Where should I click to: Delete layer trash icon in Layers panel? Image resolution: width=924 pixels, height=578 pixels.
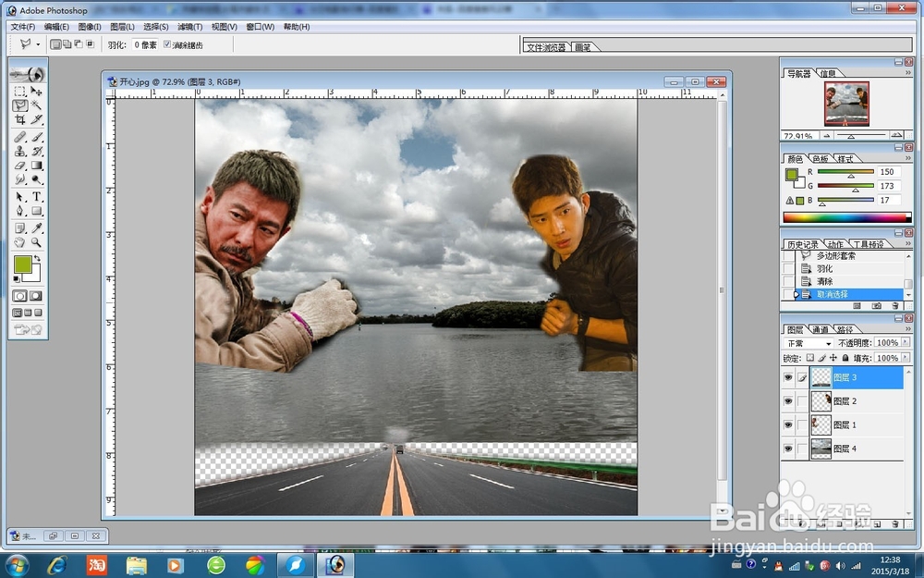pyautogui.click(x=895, y=523)
